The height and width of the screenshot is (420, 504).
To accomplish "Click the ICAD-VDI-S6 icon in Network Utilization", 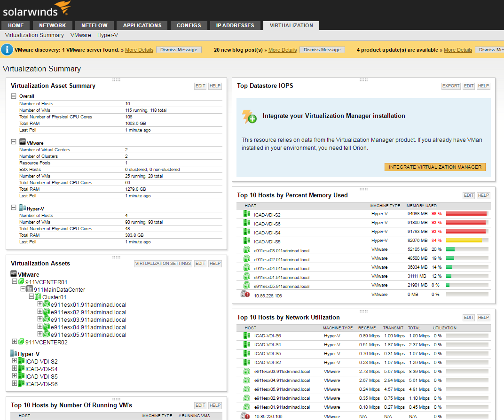I will [247, 335].
